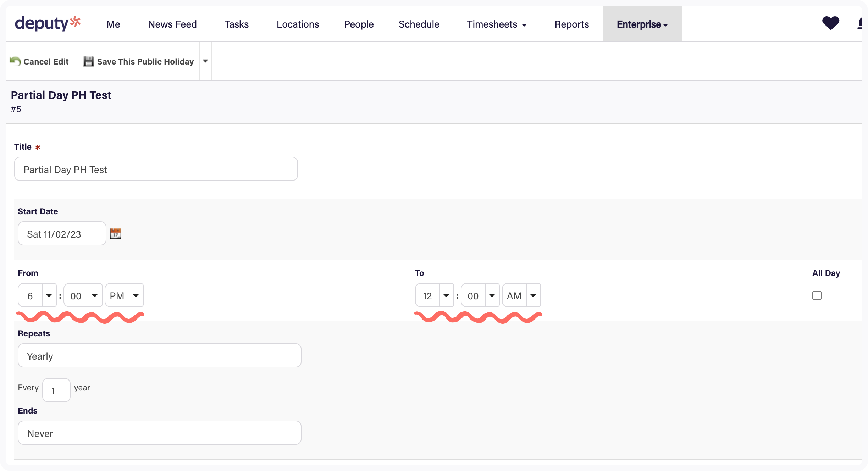Open the Enterprise menu
The height and width of the screenshot is (471, 868).
coord(642,24)
